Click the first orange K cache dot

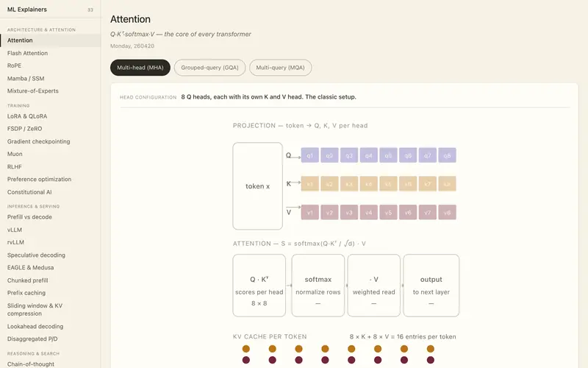pos(246,349)
